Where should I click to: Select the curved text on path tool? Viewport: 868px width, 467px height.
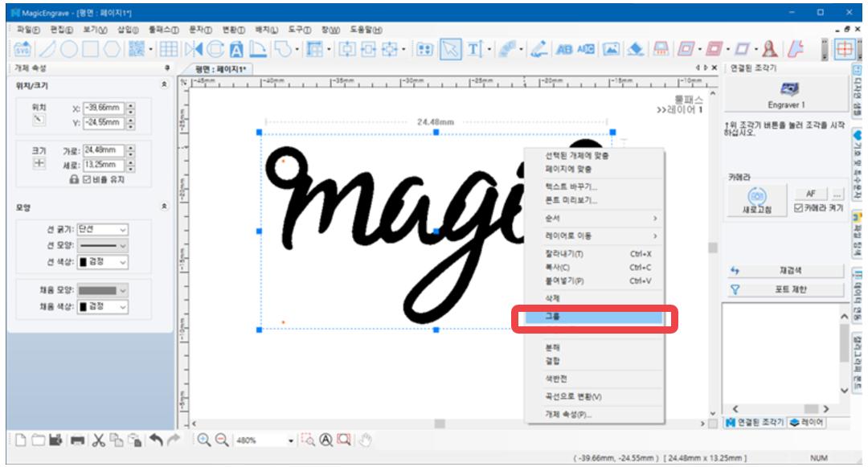(506, 49)
